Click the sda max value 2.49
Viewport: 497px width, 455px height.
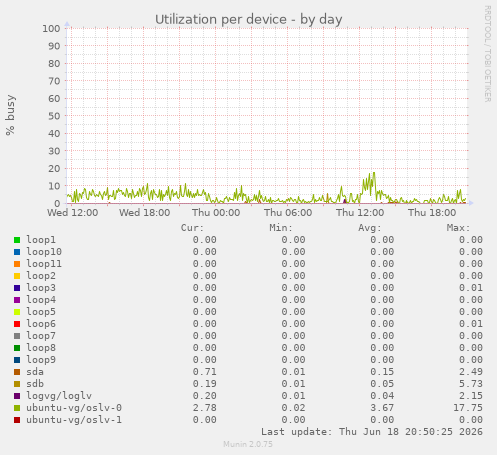pos(471,372)
